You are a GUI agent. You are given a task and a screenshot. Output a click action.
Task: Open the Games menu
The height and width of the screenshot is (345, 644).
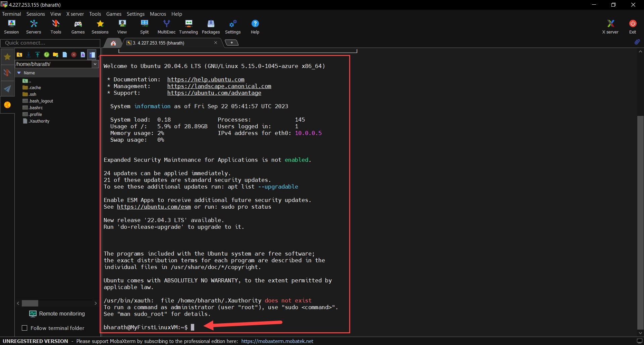(x=114, y=14)
